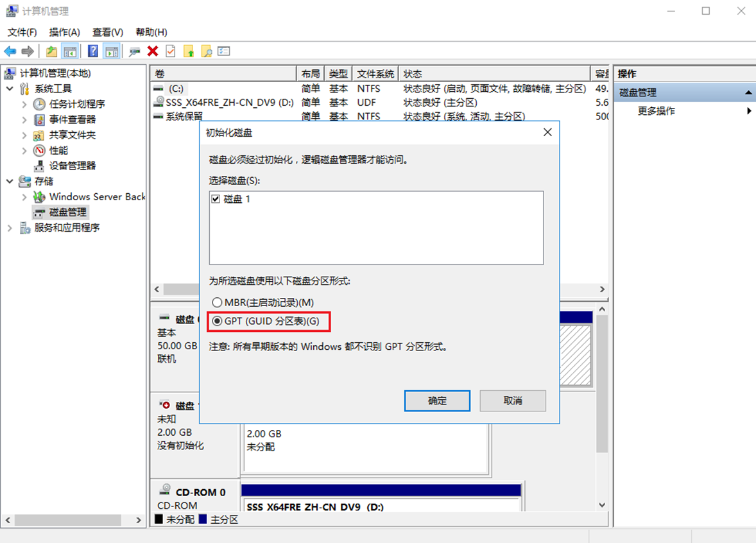Image resolution: width=756 pixels, height=543 pixels.
Task: Select 任务计划程序 in the tree
Action: click(76, 104)
